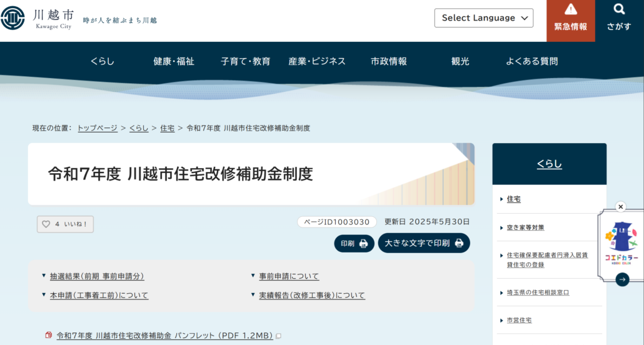Go to 観光 in the navigation bar
644x345 pixels.
460,61
